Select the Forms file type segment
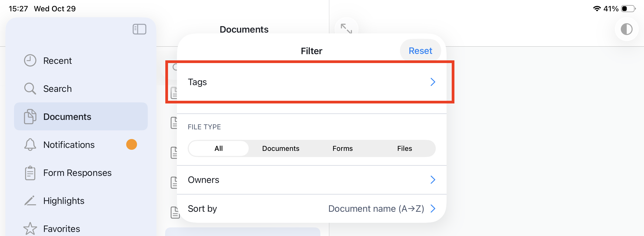This screenshot has height=236, width=644. (342, 148)
